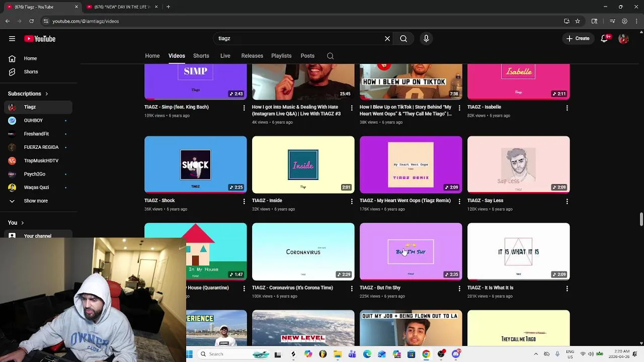Click the YouTube search input field
This screenshot has height=362, width=644.
coord(298,39)
